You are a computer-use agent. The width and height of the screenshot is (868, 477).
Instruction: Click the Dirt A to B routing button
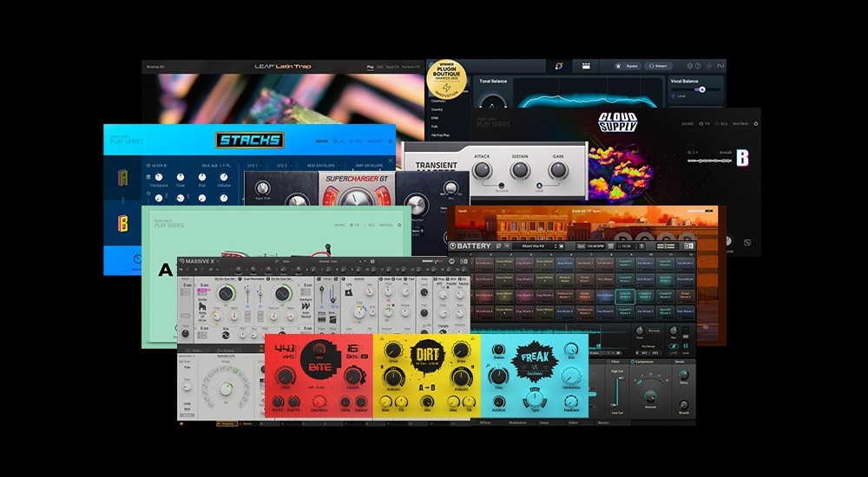click(427, 388)
